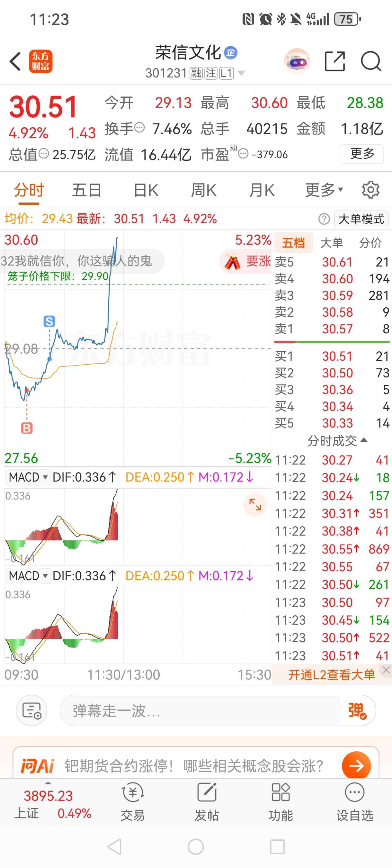Open the AI robot assistant icon

[297, 61]
